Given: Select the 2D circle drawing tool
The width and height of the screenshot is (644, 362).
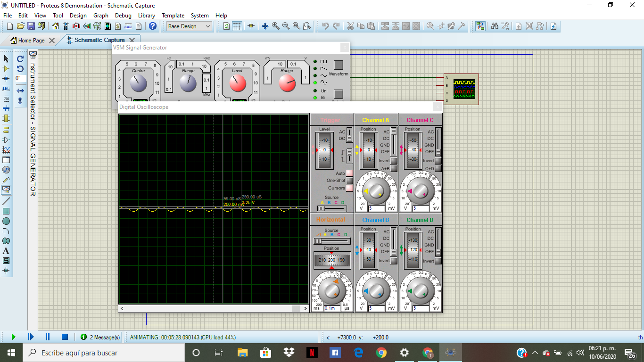Looking at the screenshot, I should coord(6,221).
